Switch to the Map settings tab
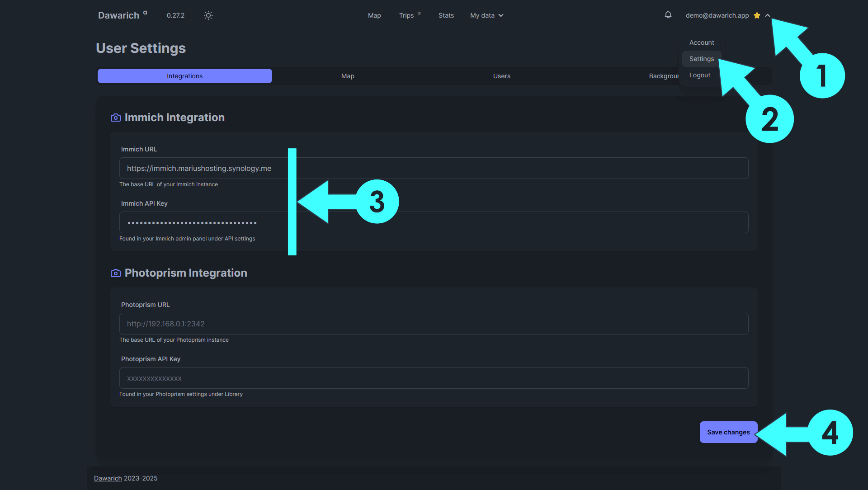The image size is (868, 490). click(348, 76)
